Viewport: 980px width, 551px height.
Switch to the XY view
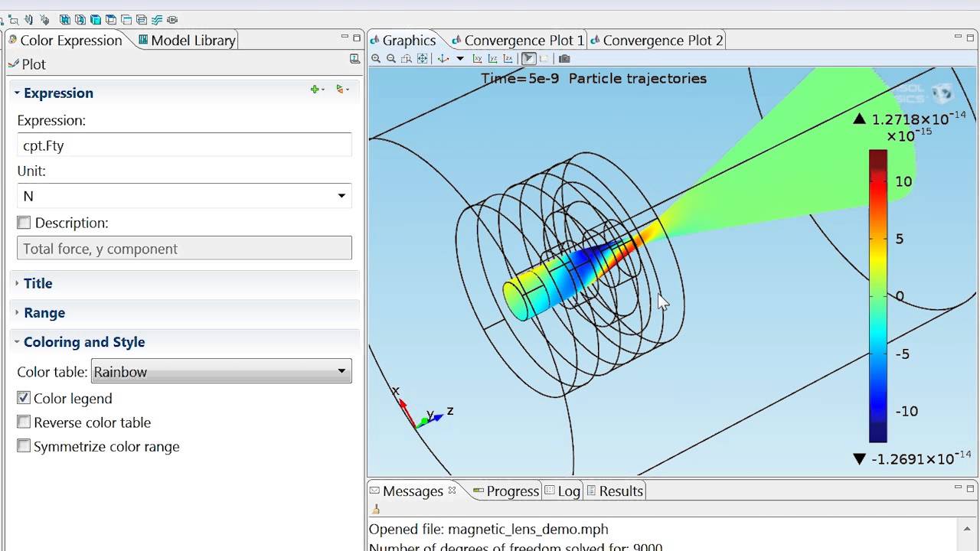478,59
